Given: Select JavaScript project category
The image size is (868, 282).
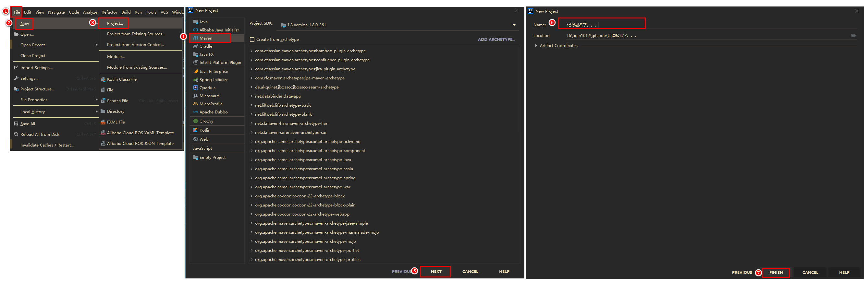Looking at the screenshot, I should pyautogui.click(x=217, y=148).
